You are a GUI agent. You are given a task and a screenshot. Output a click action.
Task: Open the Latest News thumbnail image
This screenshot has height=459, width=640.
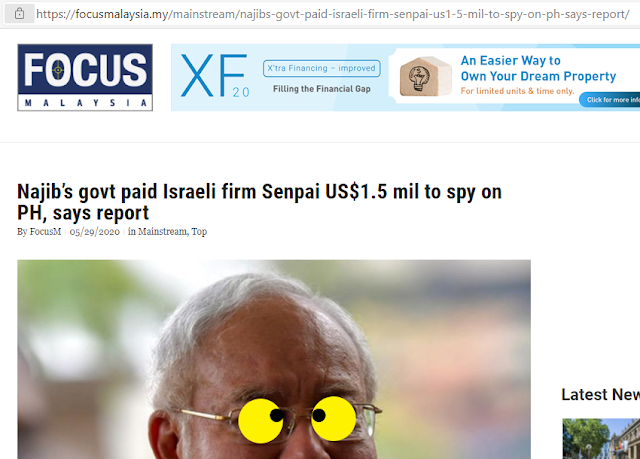[601, 439]
